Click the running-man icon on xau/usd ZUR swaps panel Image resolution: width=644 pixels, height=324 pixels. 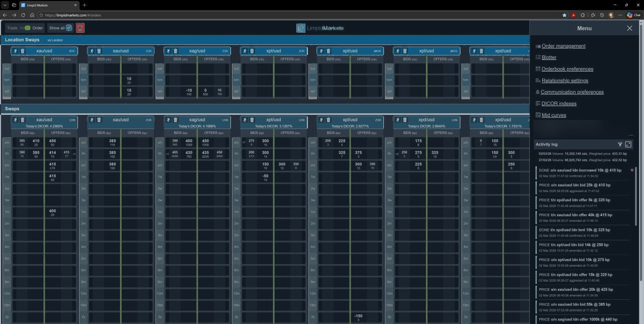(92, 120)
